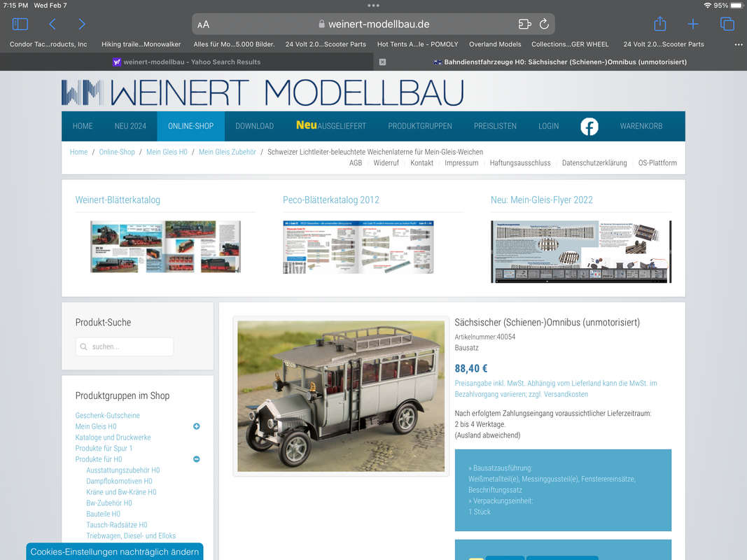This screenshot has width=747, height=560.
Task: Open the Hiking traile...Monowalker bookmark
Action: coord(141,44)
